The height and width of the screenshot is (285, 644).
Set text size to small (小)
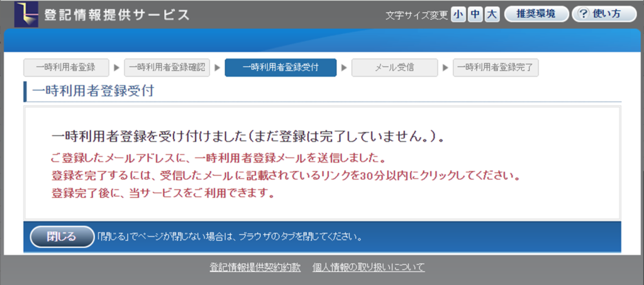458,14
